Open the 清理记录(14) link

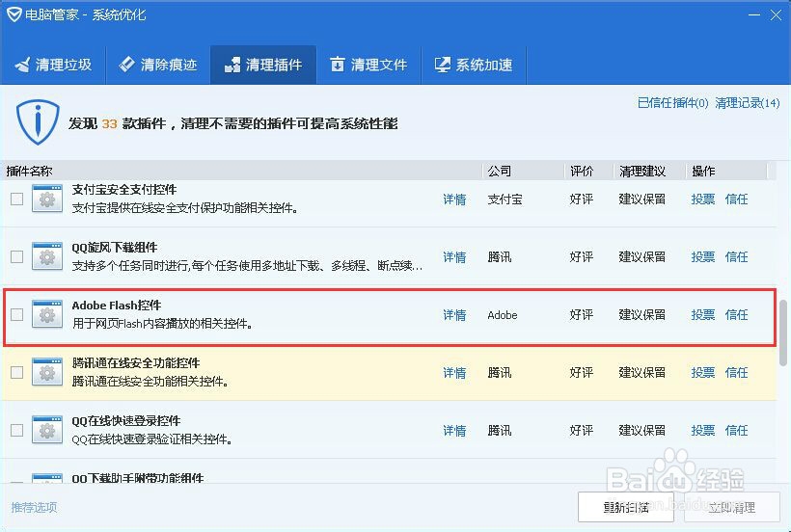pyautogui.click(x=748, y=103)
